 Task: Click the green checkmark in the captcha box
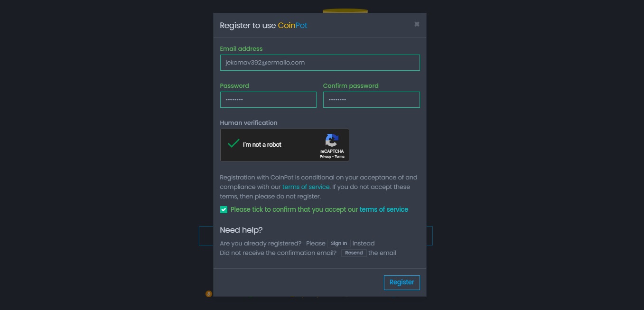[x=233, y=142]
